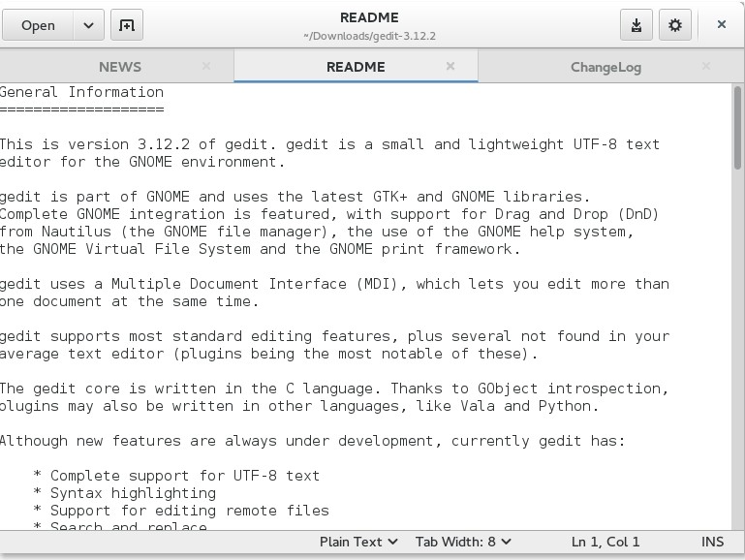Viewport: 745px width, 560px height.
Task: Open the gear settings menu
Action: point(674,24)
